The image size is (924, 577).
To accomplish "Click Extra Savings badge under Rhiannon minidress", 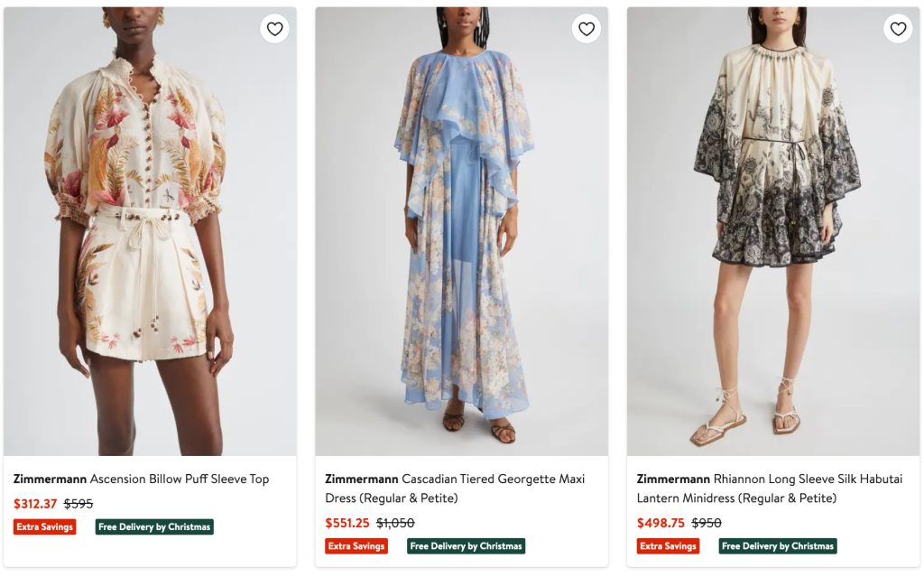I will tap(669, 546).
